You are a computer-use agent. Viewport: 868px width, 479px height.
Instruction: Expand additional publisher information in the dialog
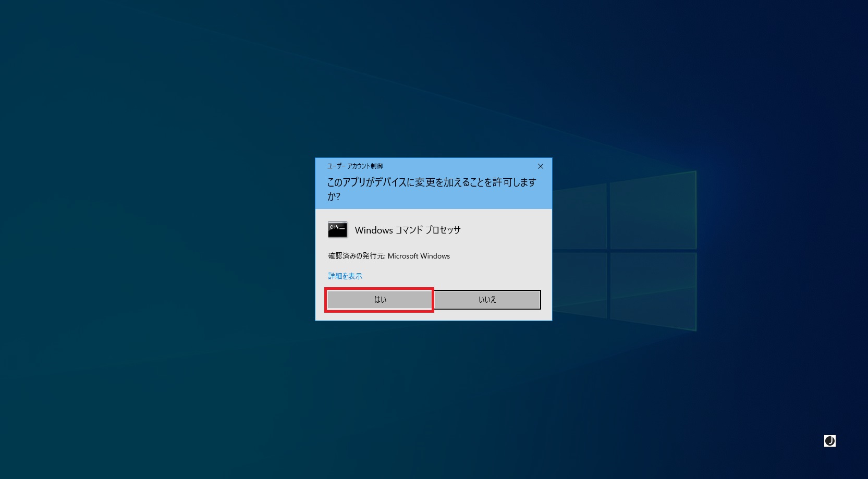coord(344,276)
